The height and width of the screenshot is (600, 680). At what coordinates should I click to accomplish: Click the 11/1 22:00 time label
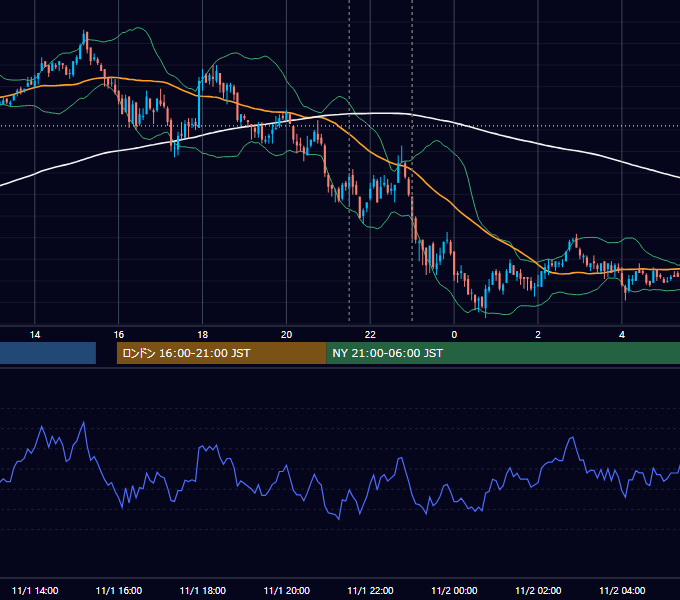(370, 590)
